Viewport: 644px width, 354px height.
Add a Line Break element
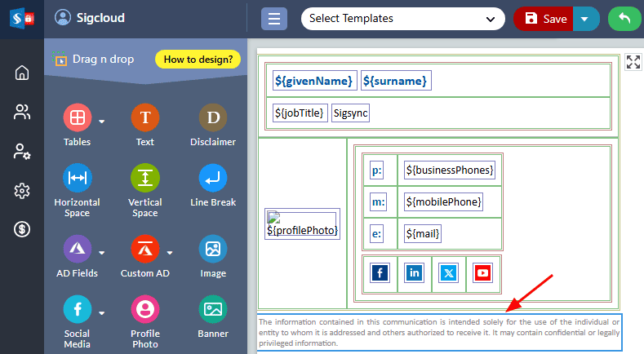coord(213,179)
